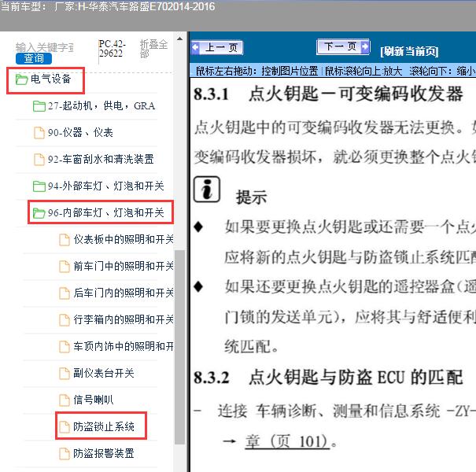The height and width of the screenshot is (472, 476).
Task: Expand the 27-起动机，供电，GRA node
Action: 101,106
